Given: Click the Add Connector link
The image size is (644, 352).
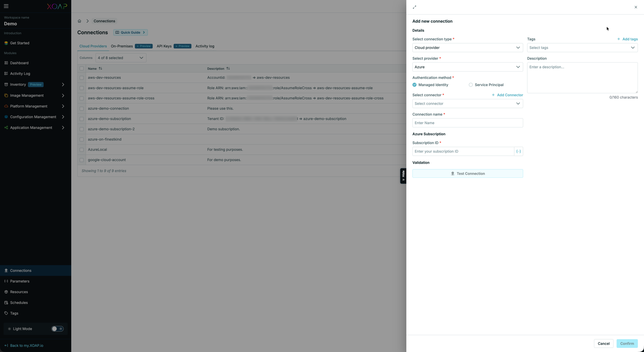Looking at the screenshot, I should tap(507, 95).
